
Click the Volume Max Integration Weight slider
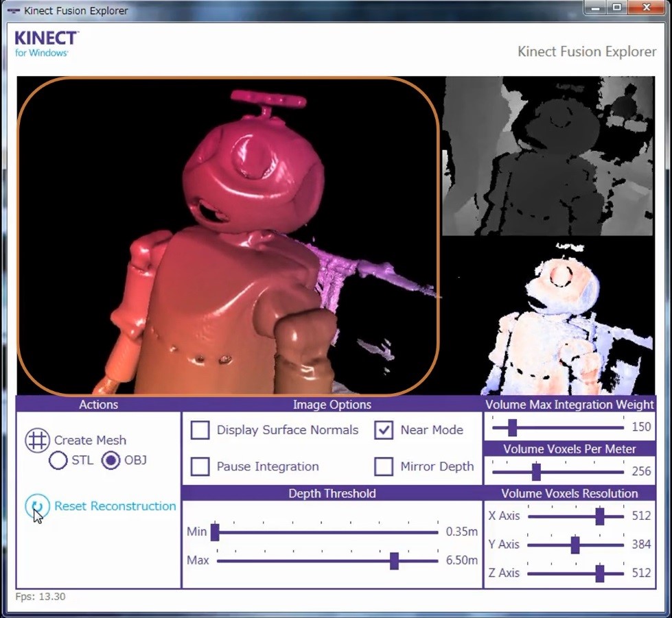point(512,427)
